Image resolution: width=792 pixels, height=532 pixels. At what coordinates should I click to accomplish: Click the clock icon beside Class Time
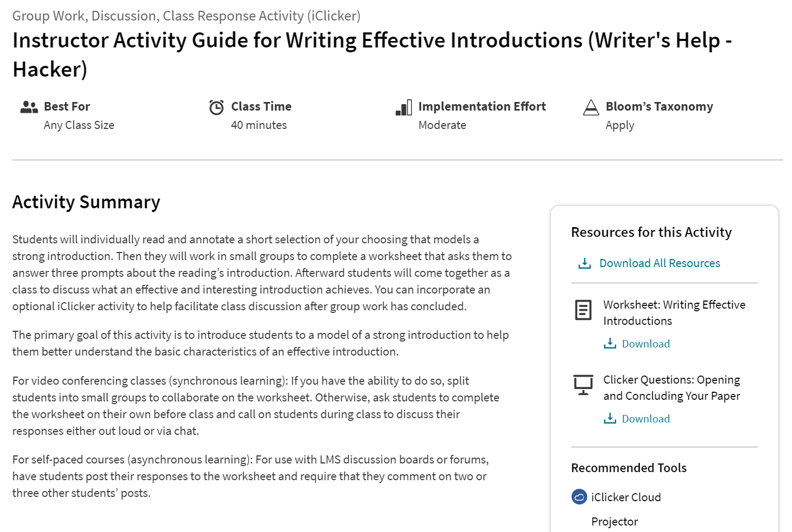point(216,106)
